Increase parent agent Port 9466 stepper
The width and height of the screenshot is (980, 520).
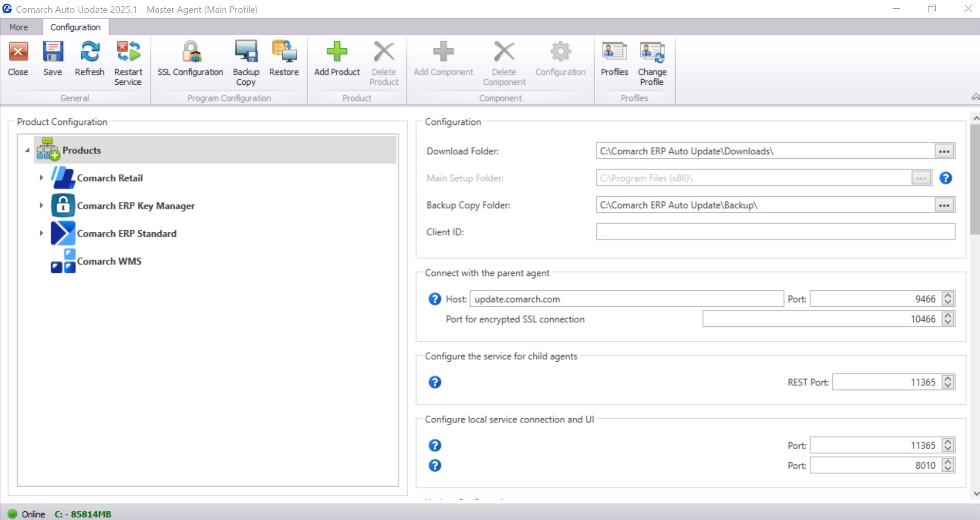pos(948,295)
